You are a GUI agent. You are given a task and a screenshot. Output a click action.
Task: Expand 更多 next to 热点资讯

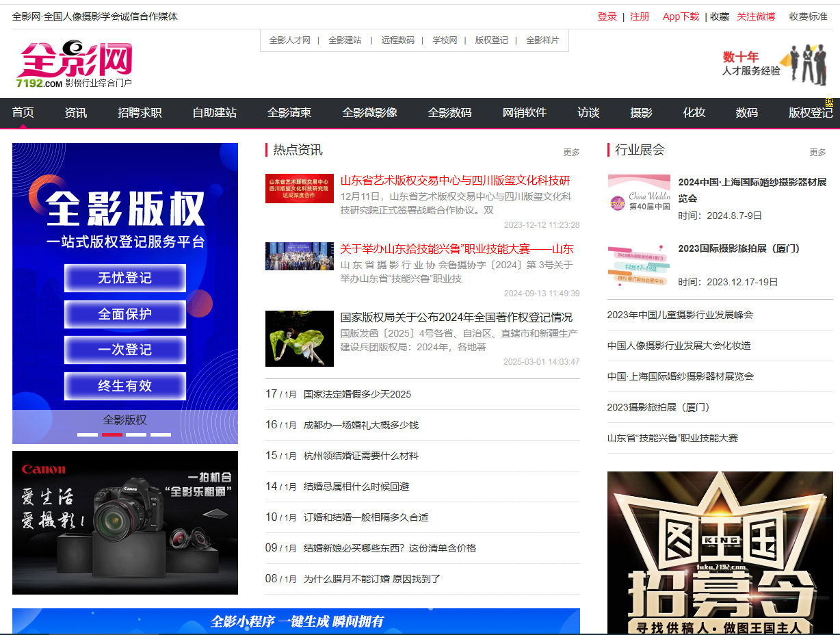click(570, 152)
